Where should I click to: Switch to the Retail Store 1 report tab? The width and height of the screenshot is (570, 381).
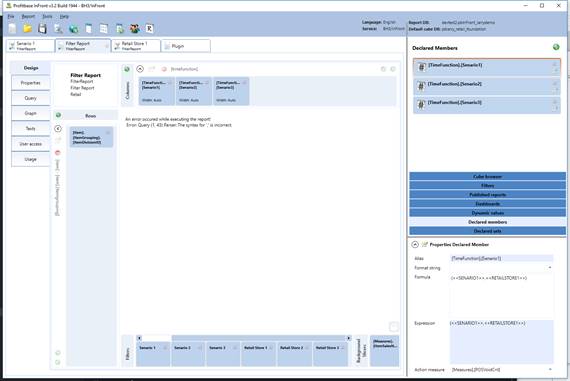(136, 46)
